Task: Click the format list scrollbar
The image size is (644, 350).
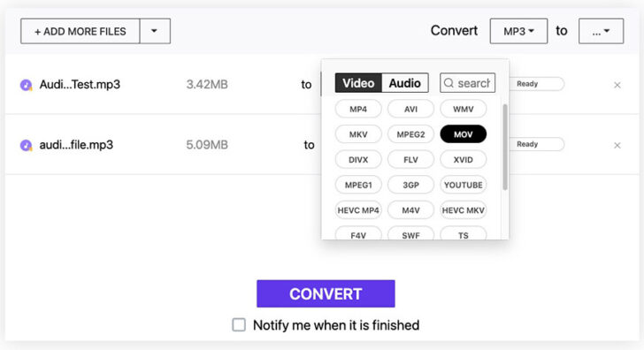Action: [x=505, y=147]
